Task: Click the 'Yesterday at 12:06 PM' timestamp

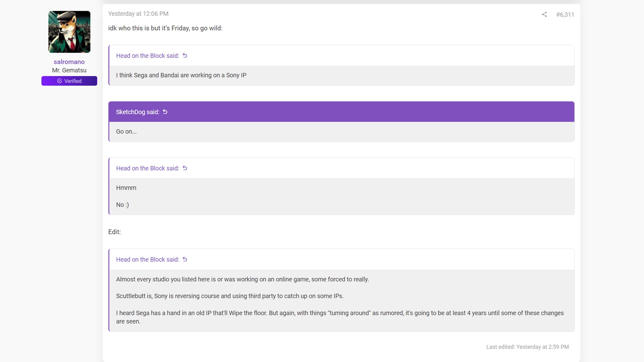Action: [138, 14]
